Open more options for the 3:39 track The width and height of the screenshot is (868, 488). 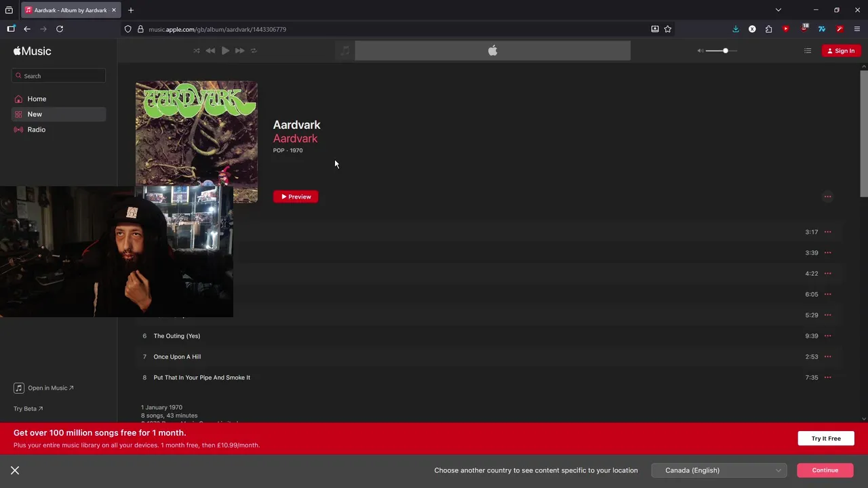click(827, 253)
